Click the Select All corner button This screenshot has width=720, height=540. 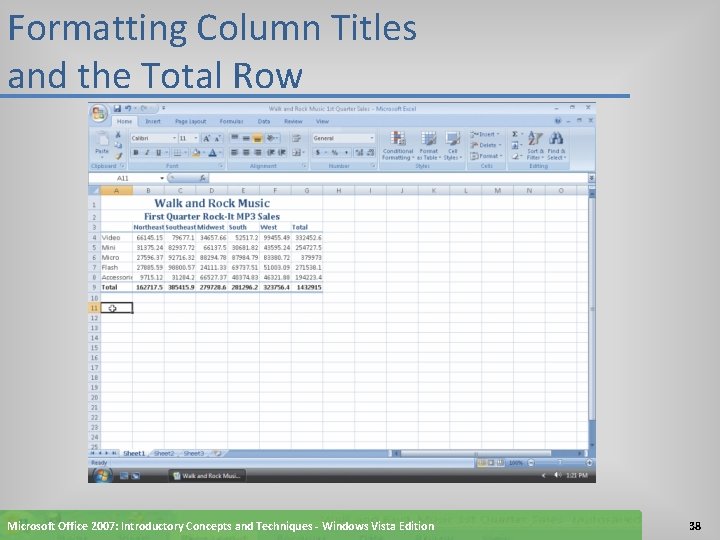94,191
